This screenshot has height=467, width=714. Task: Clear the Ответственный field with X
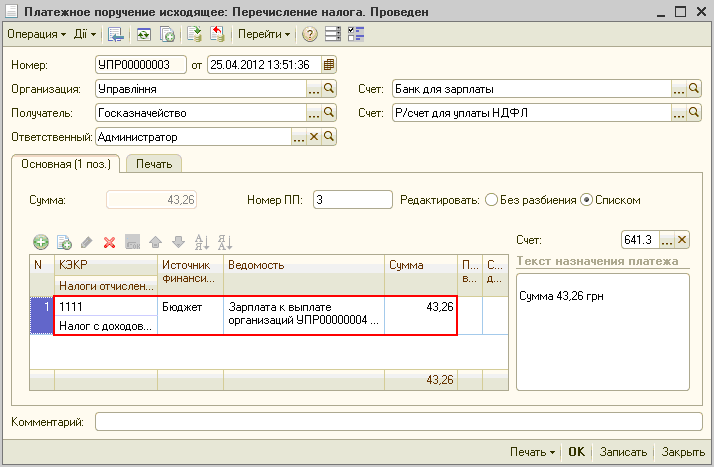coord(314,137)
